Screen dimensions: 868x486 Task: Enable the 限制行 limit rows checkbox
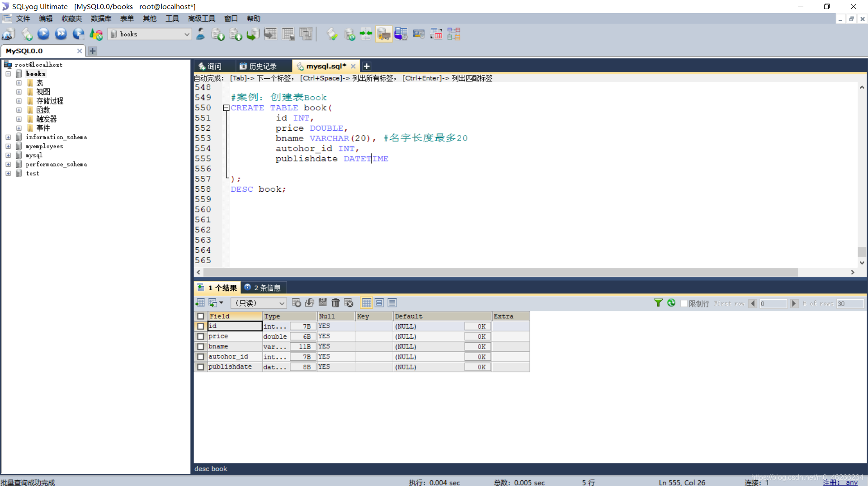click(x=684, y=303)
